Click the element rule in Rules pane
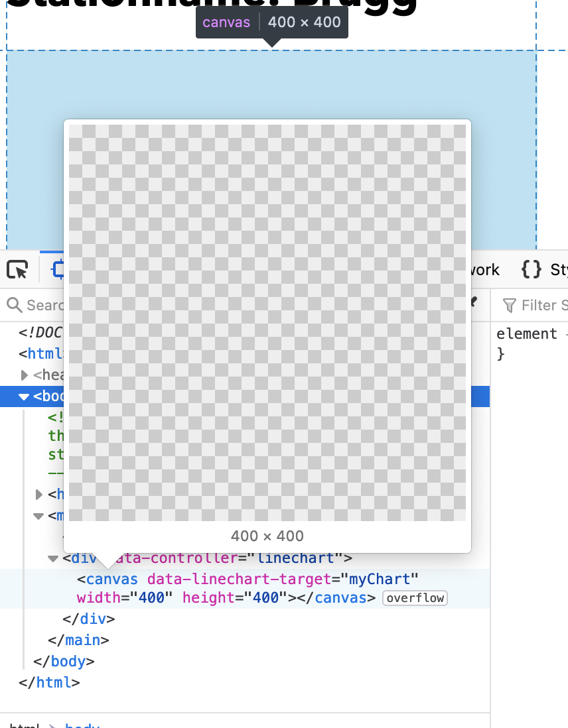 coord(527,334)
